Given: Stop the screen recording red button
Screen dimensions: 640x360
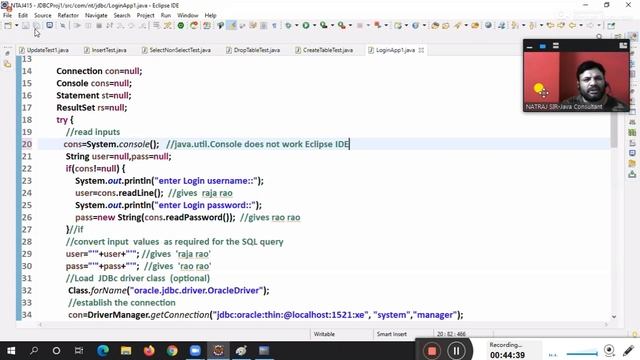Looking at the screenshot, I should (432, 351).
